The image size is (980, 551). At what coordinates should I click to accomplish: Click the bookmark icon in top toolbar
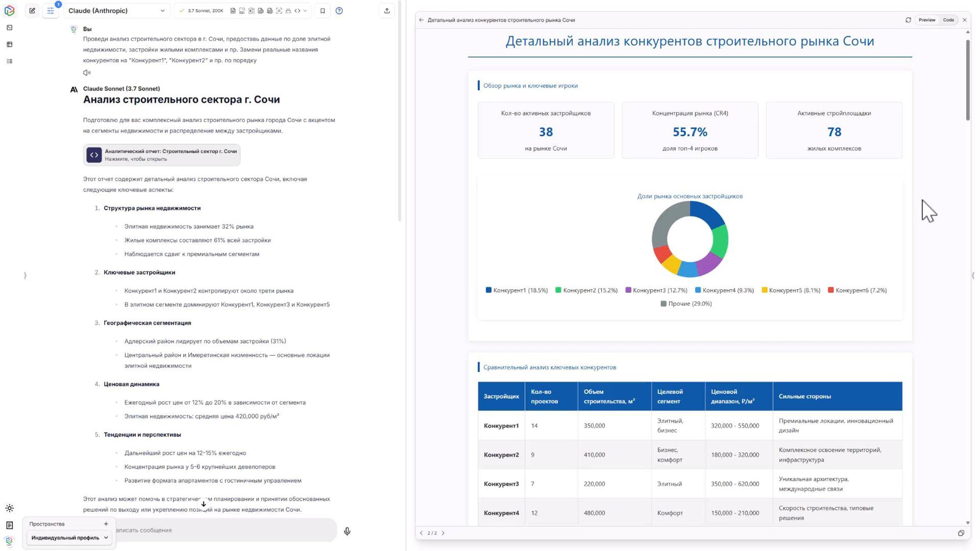tap(322, 11)
